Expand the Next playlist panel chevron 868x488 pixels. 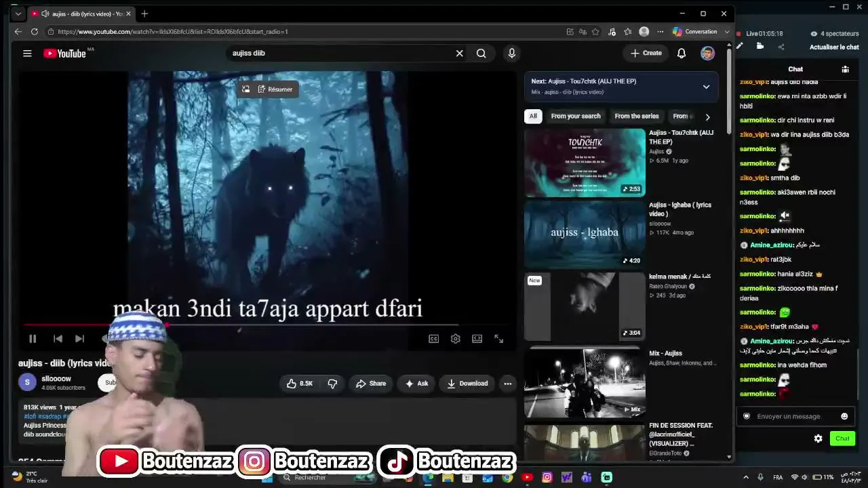(706, 87)
